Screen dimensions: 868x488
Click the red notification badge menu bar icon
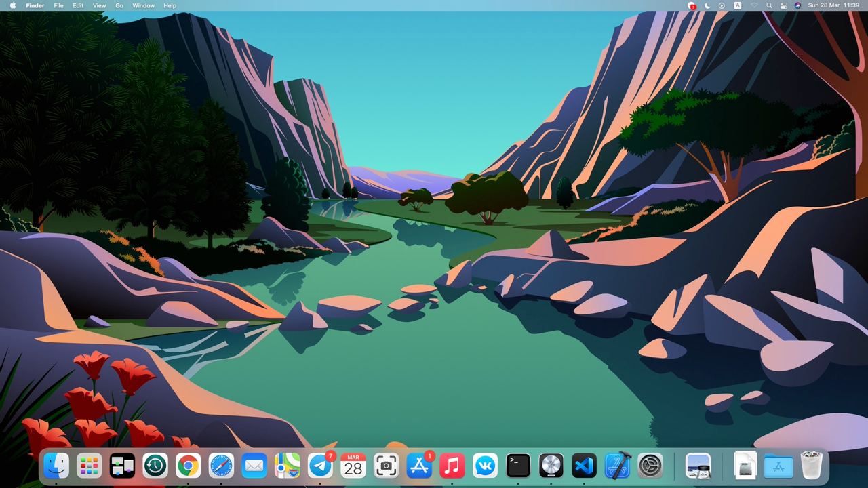[692, 5]
